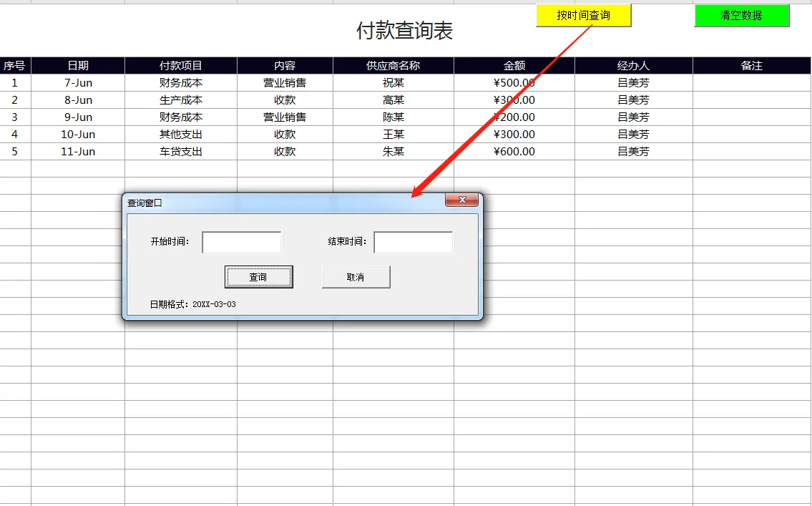The image size is (812, 506).
Task: Select the ¥500.00 amount cell
Action: (512, 82)
